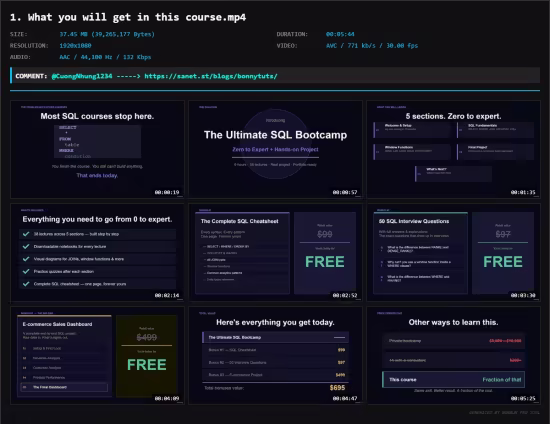Image resolution: width=550 pixels, height=424 pixels.
Task: Click the sanet.st/blogs/bonnytuts link in the comment
Action: pos(211,76)
